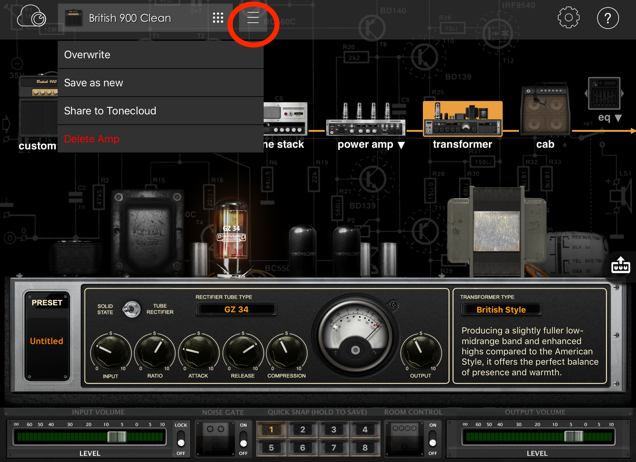The height and width of the screenshot is (462, 636).
Task: Select the eq module
Action: click(x=604, y=93)
